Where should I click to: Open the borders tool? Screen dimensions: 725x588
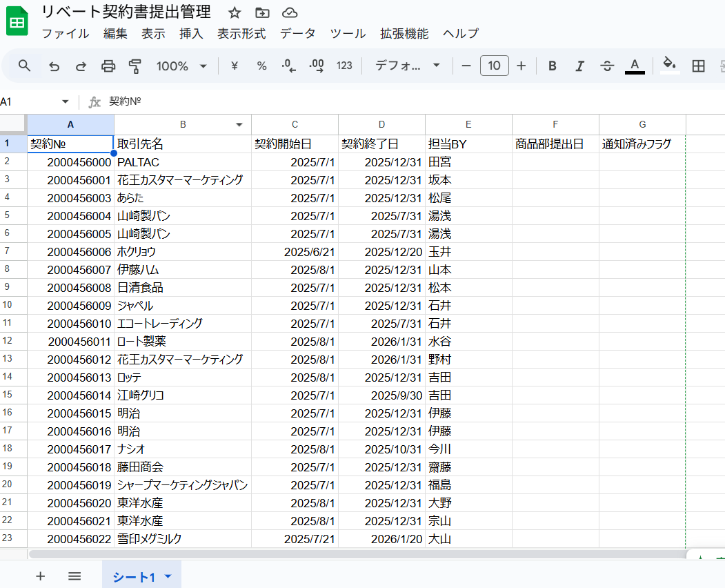pos(698,66)
